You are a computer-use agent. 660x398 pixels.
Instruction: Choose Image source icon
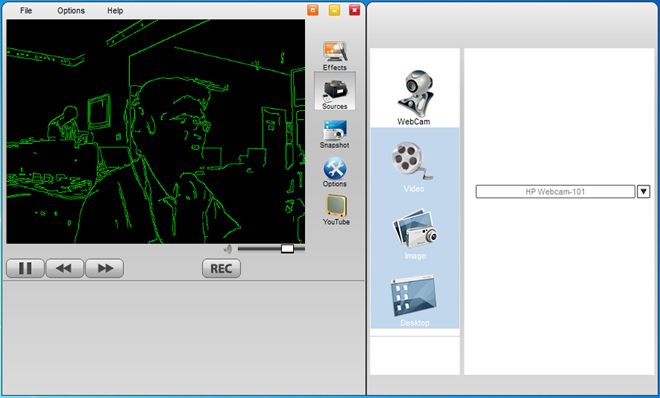[x=415, y=234]
